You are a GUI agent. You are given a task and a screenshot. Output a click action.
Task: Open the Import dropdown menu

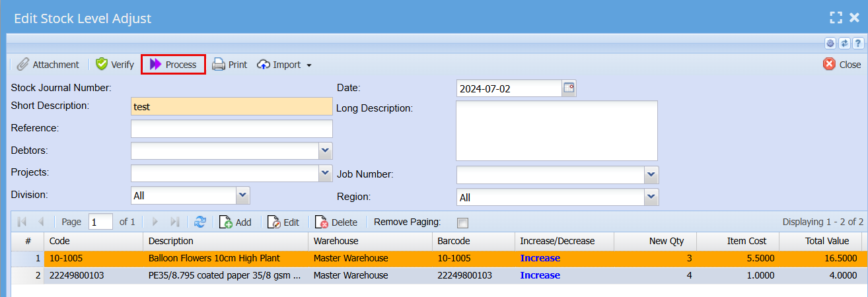284,65
